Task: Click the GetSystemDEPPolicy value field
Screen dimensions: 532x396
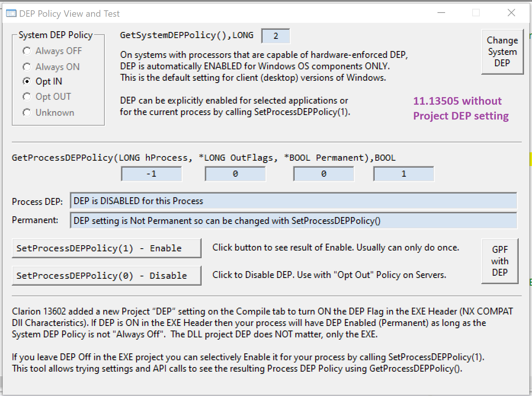Action: tap(276, 36)
